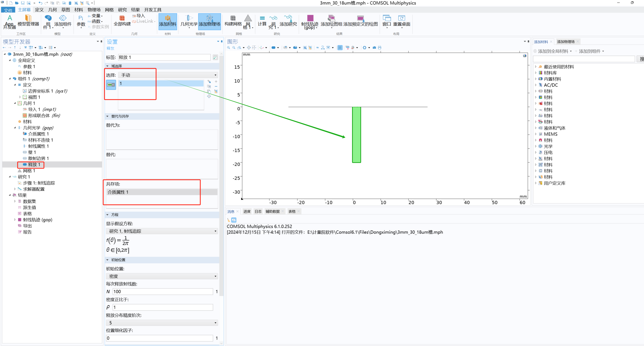Image resolution: width=644 pixels, height=346 pixels.
Task: Click 添加到全局材料 button
Action: tap(553, 51)
